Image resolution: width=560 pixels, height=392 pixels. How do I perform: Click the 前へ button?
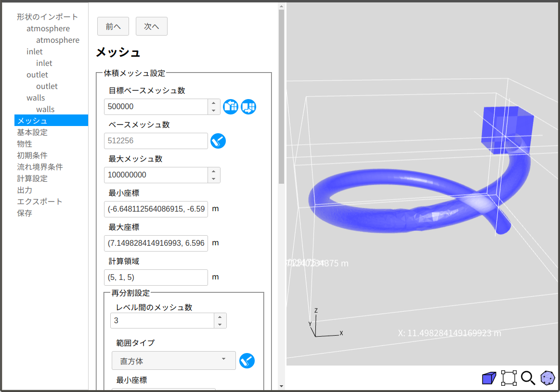coord(113,26)
